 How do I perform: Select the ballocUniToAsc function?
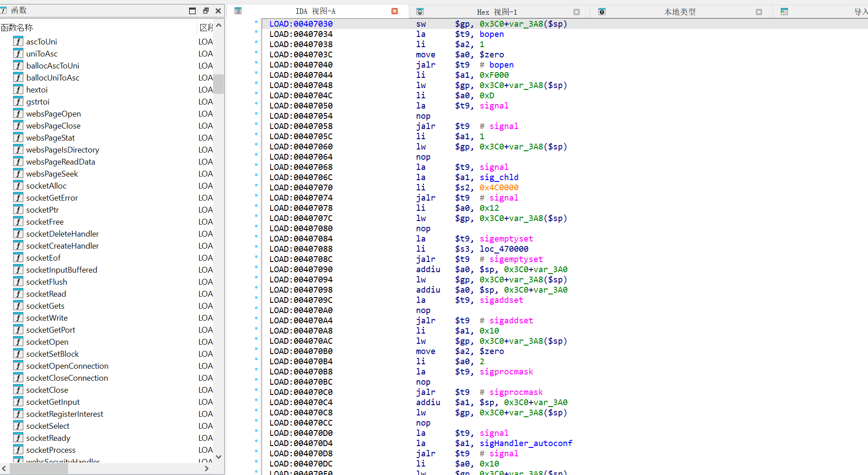(x=52, y=77)
